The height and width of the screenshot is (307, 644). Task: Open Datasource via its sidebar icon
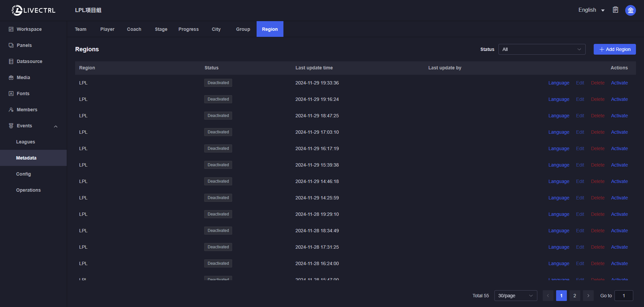coord(11,61)
